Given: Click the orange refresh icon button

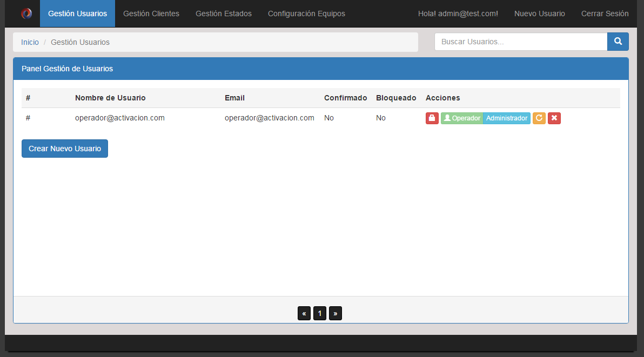Looking at the screenshot, I should point(539,118).
